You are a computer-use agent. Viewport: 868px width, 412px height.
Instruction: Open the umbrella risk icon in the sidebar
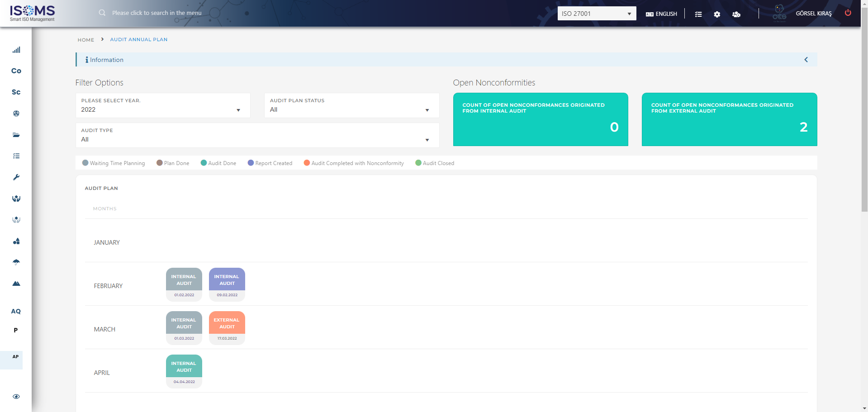[16, 262]
